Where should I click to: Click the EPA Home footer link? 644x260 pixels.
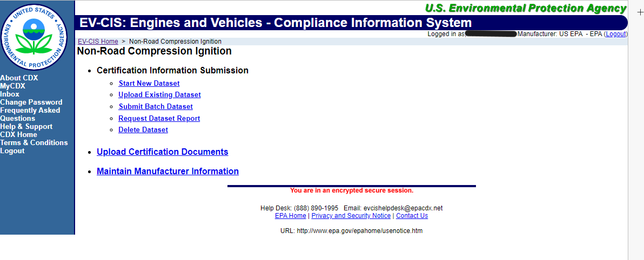click(x=290, y=216)
